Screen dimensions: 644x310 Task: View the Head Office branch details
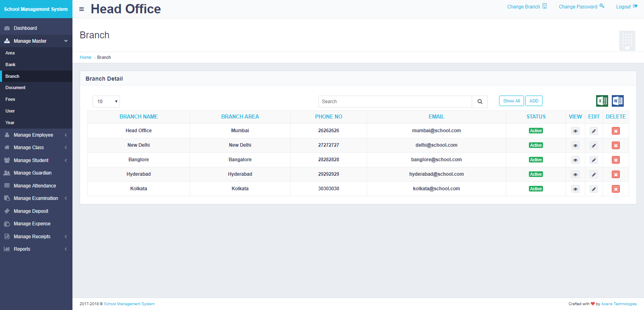[x=575, y=131]
